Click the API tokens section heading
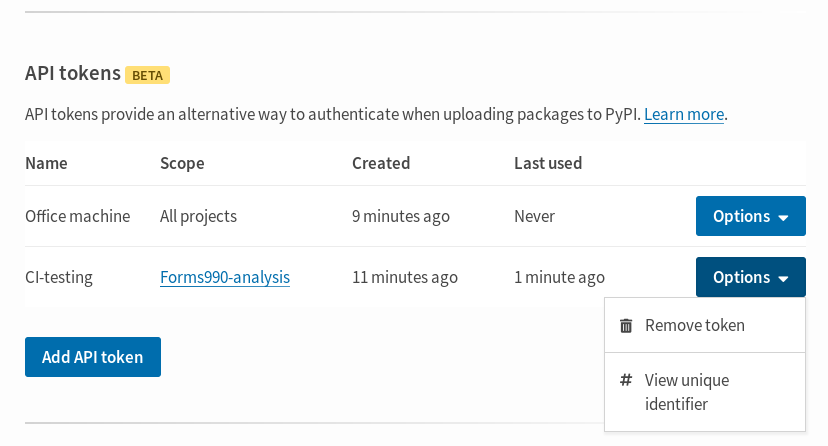 (x=73, y=73)
